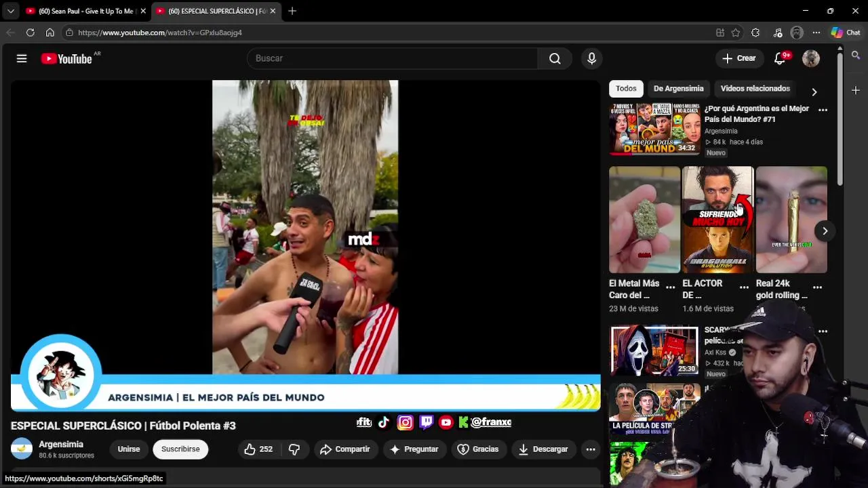This screenshot has width=868, height=488.
Task: Select the Videos relacionados chip
Action: click(x=755, y=89)
